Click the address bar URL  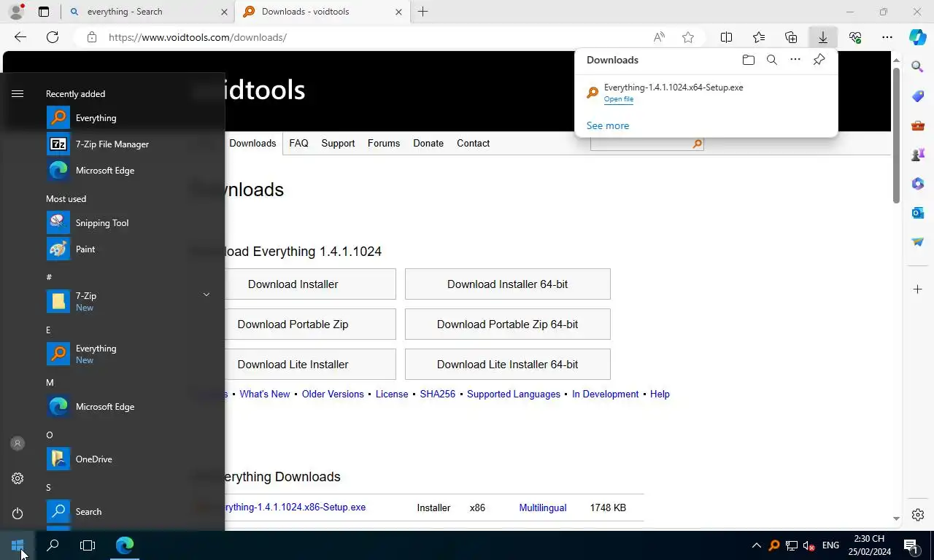[198, 37]
